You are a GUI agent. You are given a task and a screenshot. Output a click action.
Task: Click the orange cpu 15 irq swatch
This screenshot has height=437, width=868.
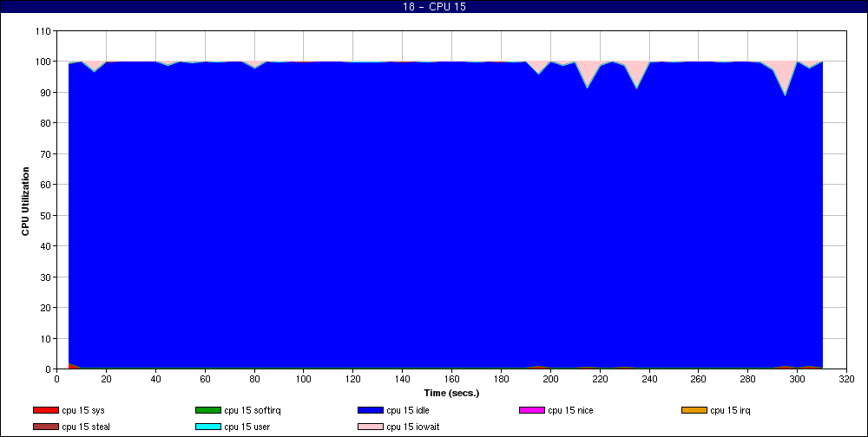point(694,410)
